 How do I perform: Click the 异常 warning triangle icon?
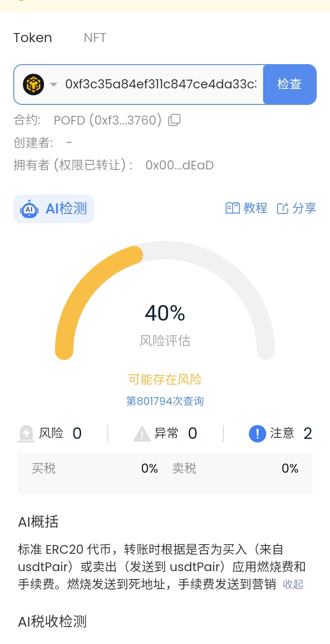142,433
